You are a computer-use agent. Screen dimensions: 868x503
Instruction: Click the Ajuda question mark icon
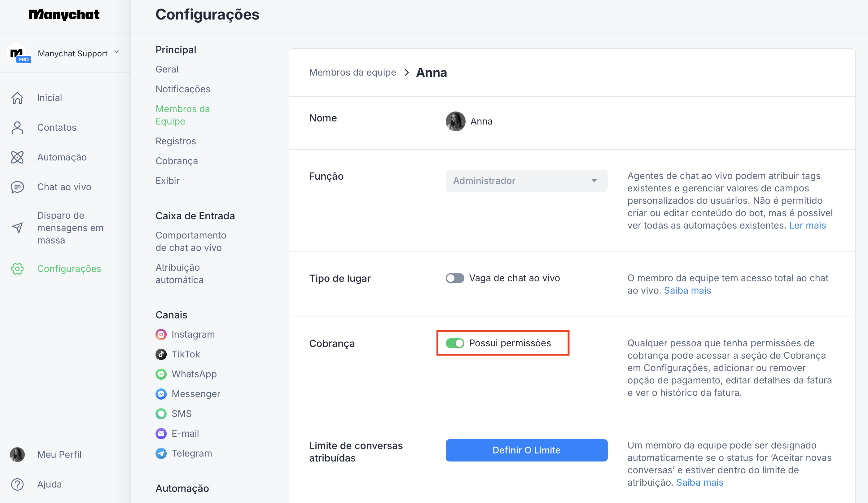coord(17,484)
